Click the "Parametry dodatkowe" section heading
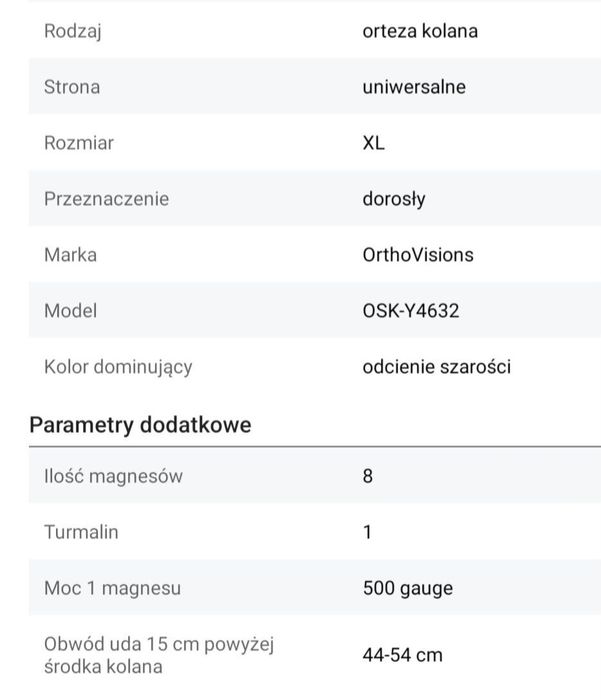 pos(140,425)
